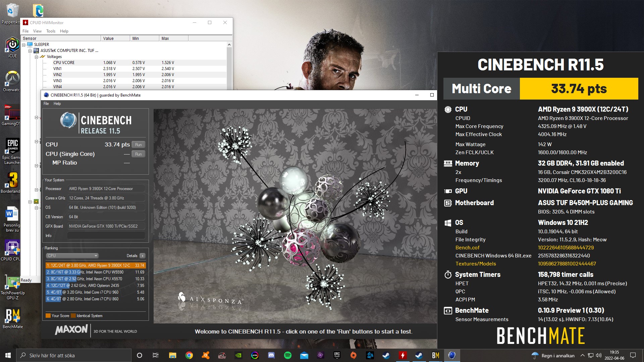Launch Overwatch desktop shortcut
Image resolution: width=644 pixels, height=362 pixels.
tap(12, 81)
